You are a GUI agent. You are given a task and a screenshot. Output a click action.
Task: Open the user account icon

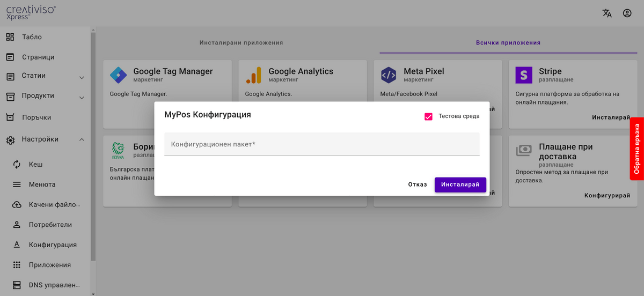click(627, 13)
